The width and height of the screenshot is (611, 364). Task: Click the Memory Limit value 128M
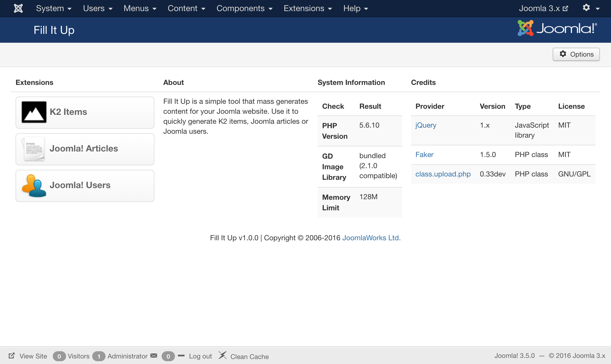click(368, 197)
